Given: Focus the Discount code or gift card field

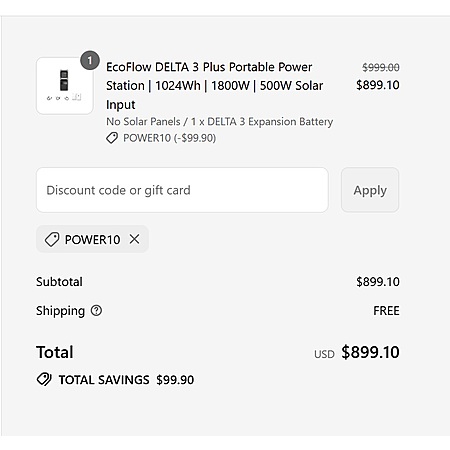Looking at the screenshot, I should point(182,190).
